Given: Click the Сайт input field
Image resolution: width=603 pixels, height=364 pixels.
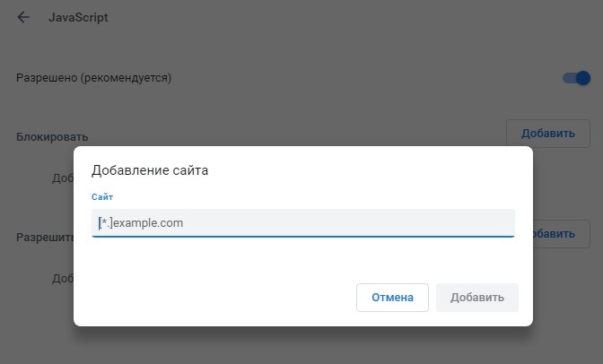Looking at the screenshot, I should pyautogui.click(x=302, y=222).
